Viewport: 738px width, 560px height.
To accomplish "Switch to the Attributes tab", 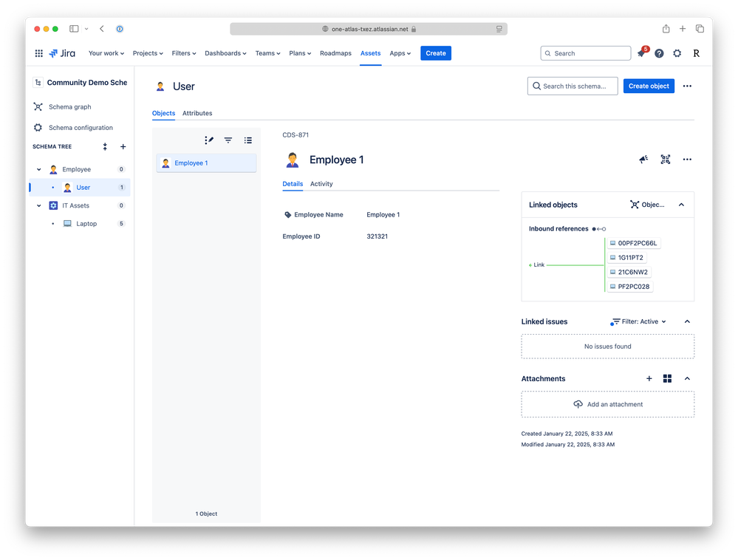I will point(197,114).
